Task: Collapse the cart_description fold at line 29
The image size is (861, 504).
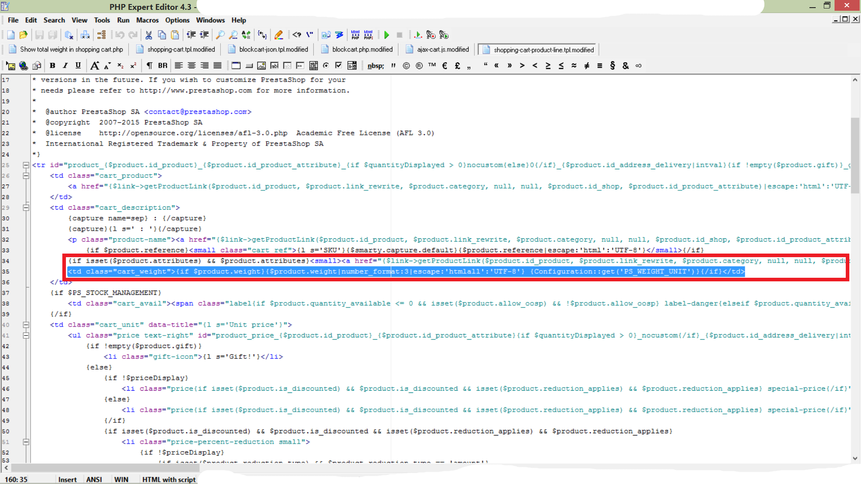Action: pyautogui.click(x=26, y=207)
